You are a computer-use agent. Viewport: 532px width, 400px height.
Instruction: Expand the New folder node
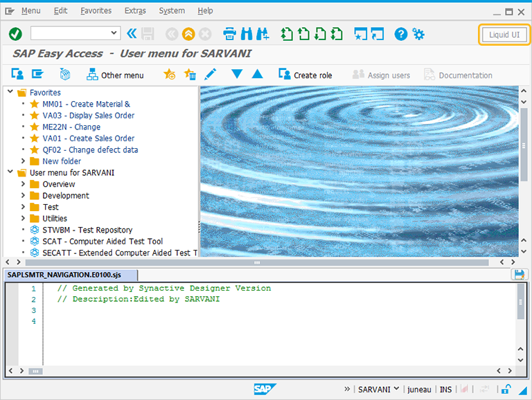(23, 161)
